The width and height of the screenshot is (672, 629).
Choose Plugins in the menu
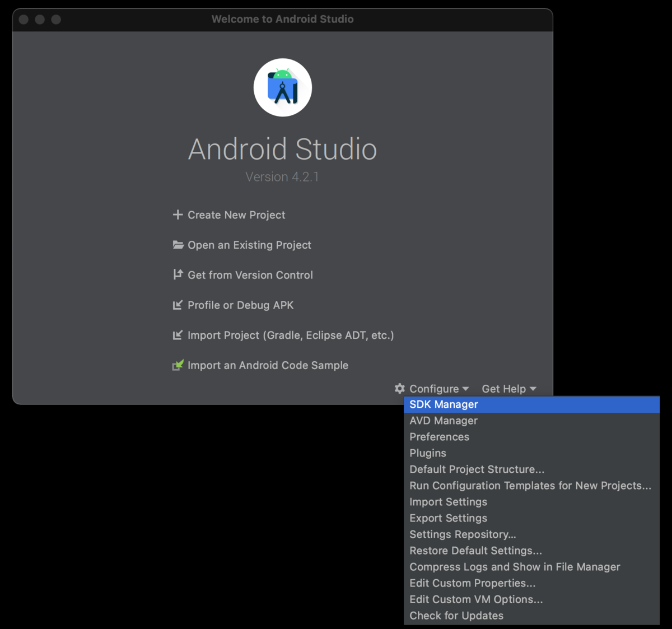coord(531,453)
